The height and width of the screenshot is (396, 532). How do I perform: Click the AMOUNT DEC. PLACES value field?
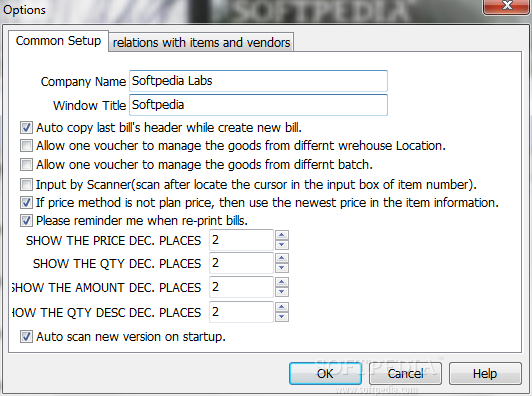click(241, 287)
